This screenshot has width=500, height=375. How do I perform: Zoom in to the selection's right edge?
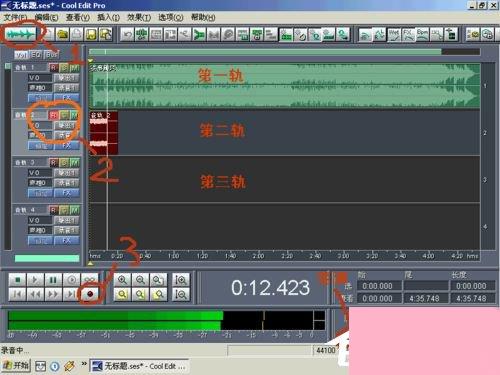coord(158,294)
